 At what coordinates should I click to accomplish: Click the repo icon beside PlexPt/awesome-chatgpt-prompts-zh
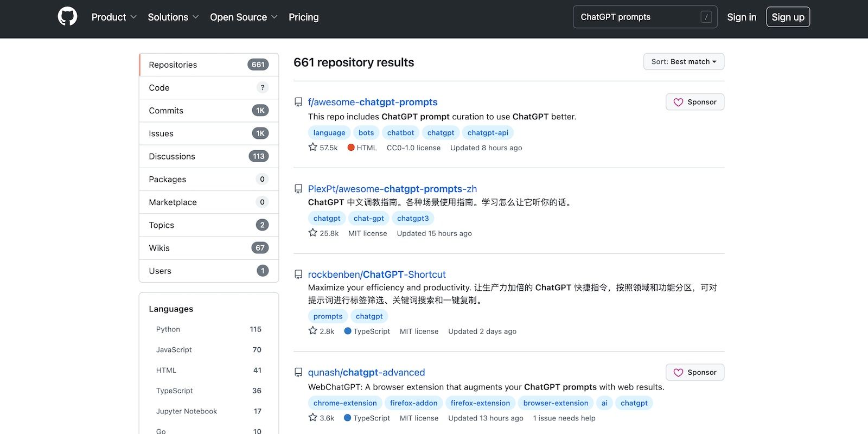coord(298,189)
